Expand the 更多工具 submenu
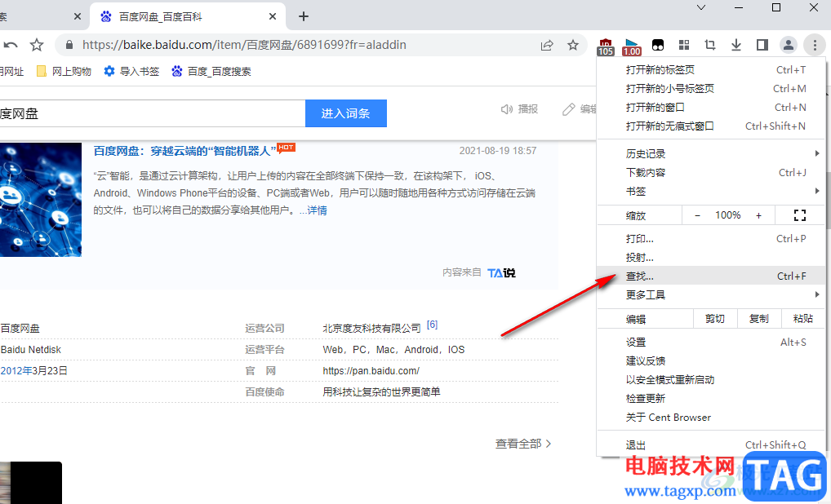 [711, 295]
